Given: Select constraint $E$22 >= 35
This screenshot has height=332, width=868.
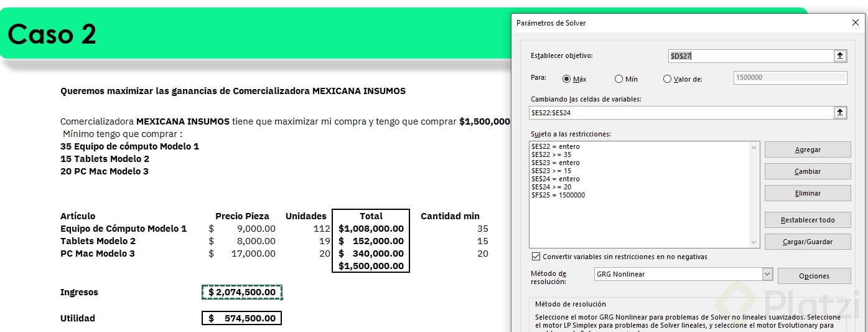Looking at the screenshot, I should click(551, 154).
